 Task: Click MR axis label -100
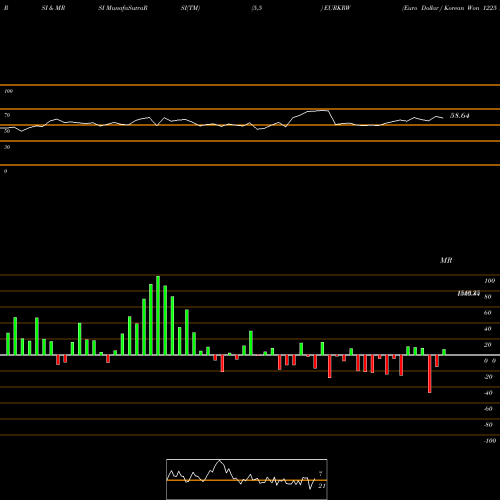point(489,441)
